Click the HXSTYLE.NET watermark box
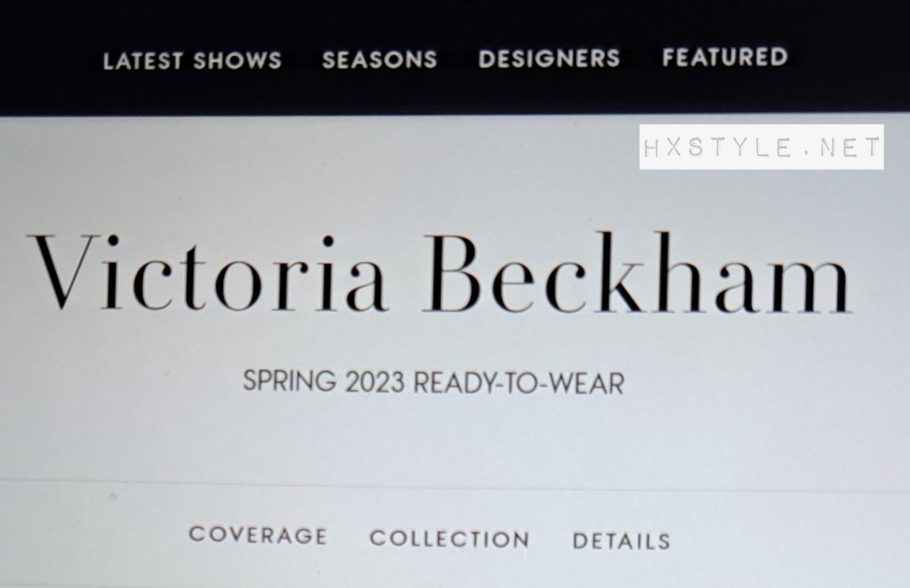Image resolution: width=910 pixels, height=588 pixels. point(762,147)
